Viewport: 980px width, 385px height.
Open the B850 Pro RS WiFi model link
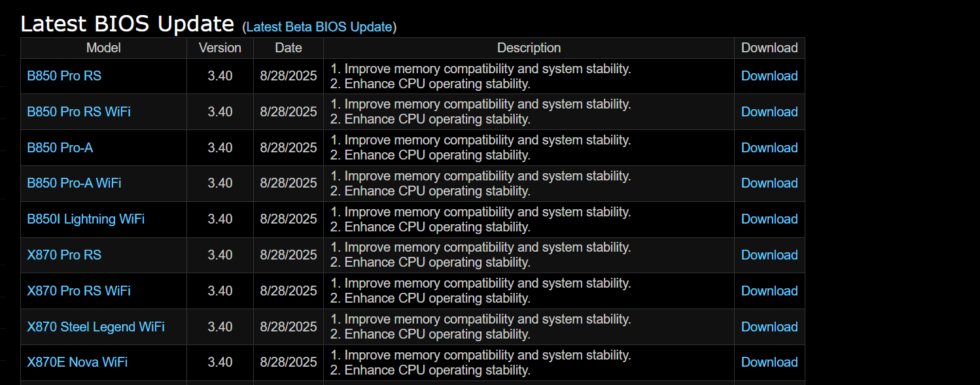pos(79,112)
